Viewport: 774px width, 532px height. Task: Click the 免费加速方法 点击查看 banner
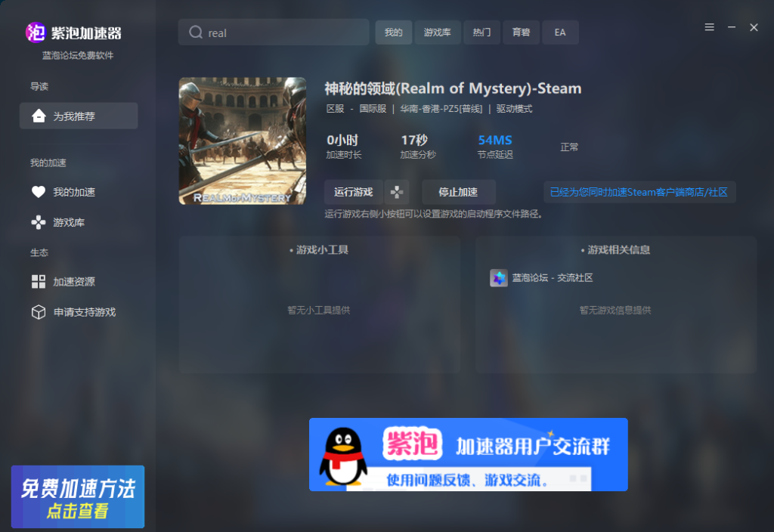click(78, 496)
